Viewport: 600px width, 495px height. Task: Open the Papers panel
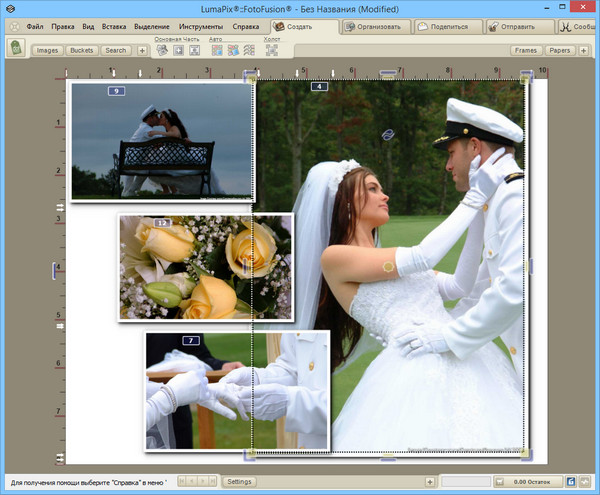point(560,50)
